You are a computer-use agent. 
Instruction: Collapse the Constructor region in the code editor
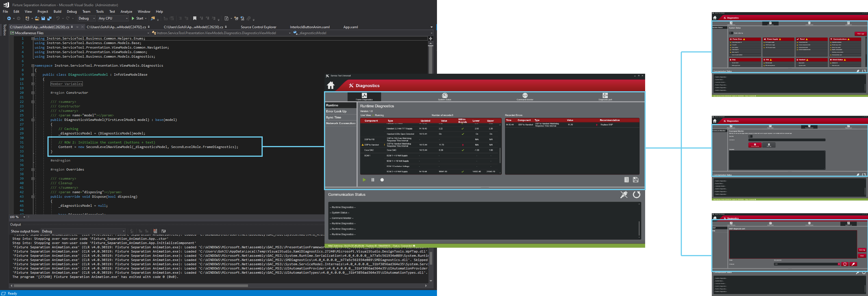tap(33, 93)
